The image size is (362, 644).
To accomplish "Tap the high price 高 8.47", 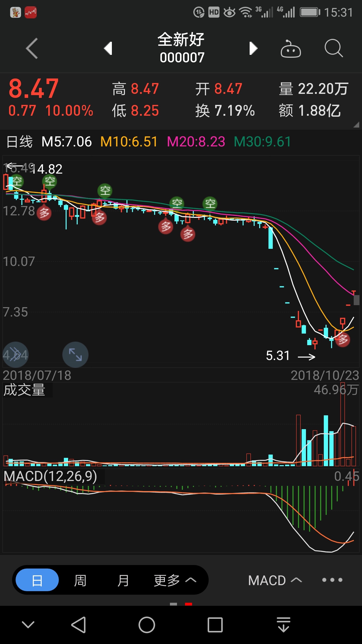I will click(135, 89).
